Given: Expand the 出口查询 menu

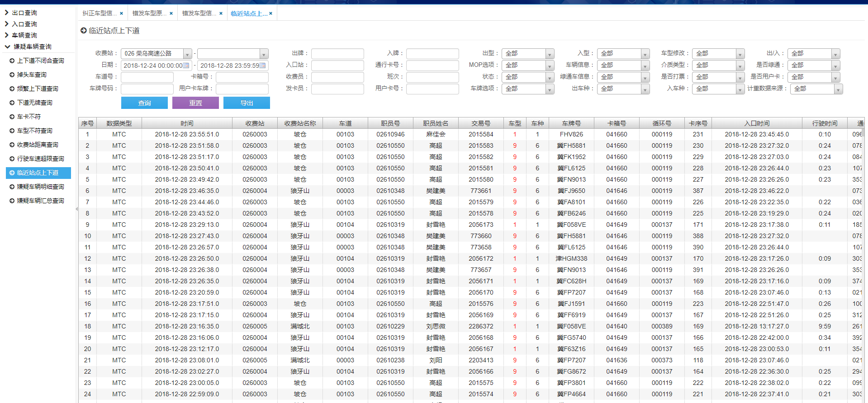Looking at the screenshot, I should coord(7,13).
